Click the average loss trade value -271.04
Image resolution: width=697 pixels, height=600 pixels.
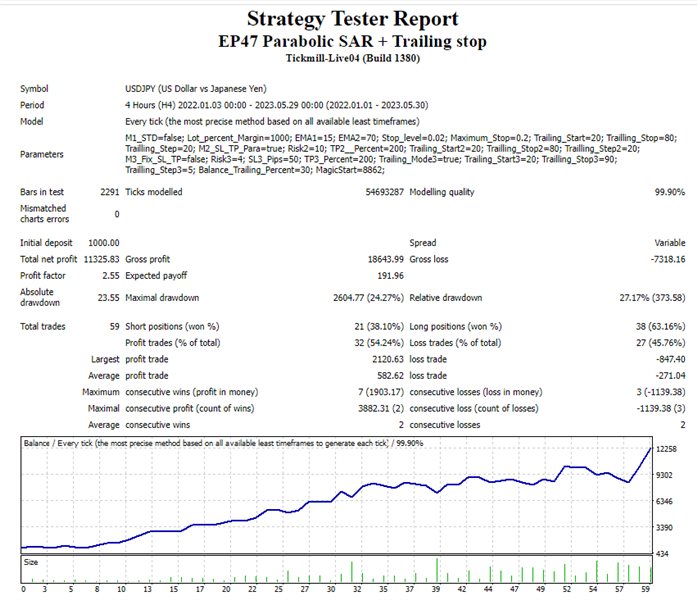670,376
